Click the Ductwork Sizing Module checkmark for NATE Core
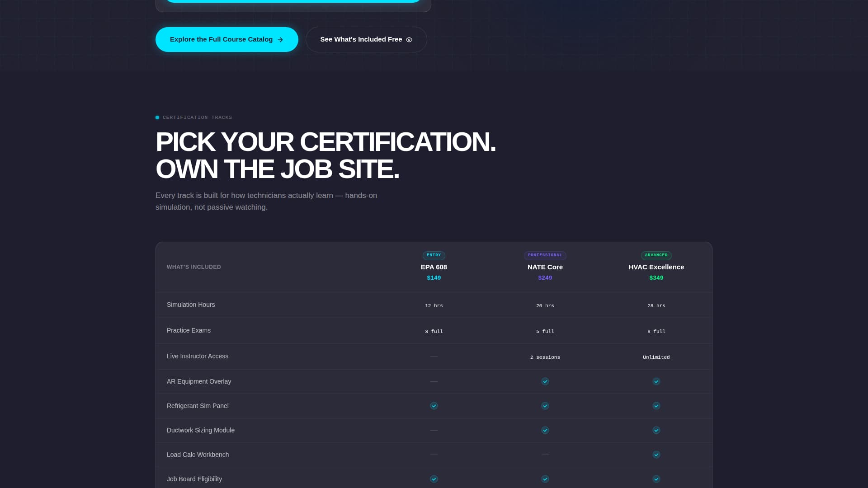Image resolution: width=868 pixels, height=488 pixels. click(545, 430)
